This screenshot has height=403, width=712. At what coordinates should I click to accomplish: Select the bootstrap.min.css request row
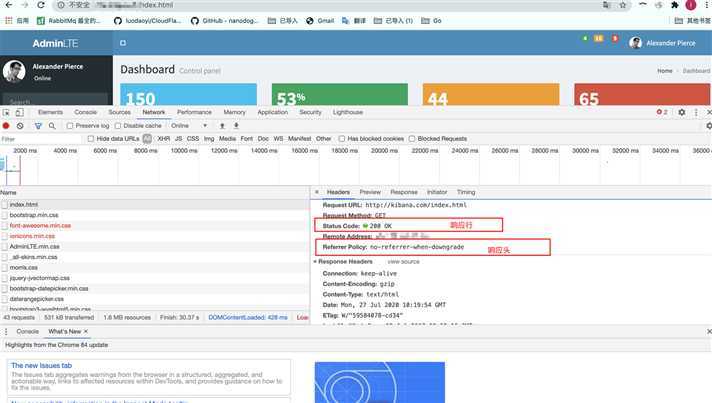tap(154, 215)
